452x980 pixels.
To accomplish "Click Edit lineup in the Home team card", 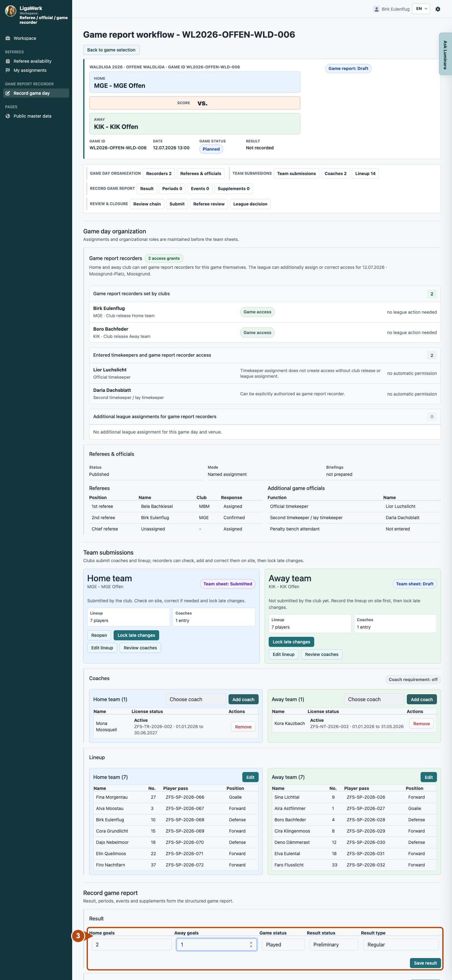I will click(x=102, y=648).
